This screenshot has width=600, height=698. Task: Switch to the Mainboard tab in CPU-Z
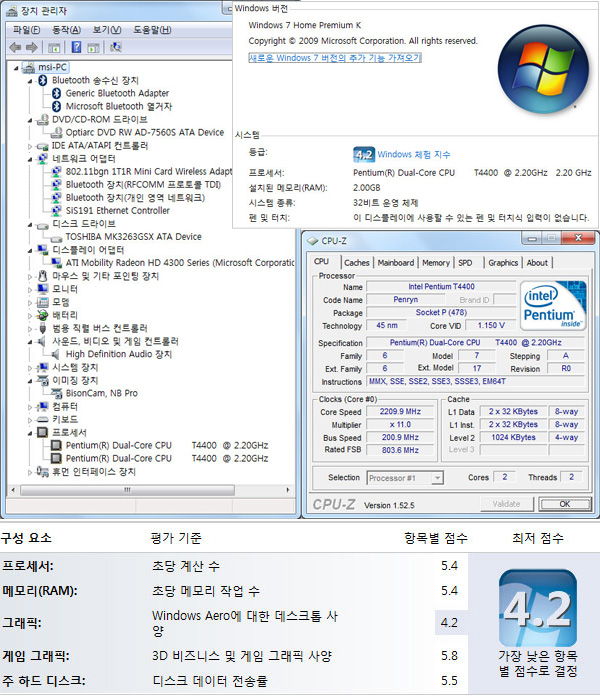pos(396,263)
